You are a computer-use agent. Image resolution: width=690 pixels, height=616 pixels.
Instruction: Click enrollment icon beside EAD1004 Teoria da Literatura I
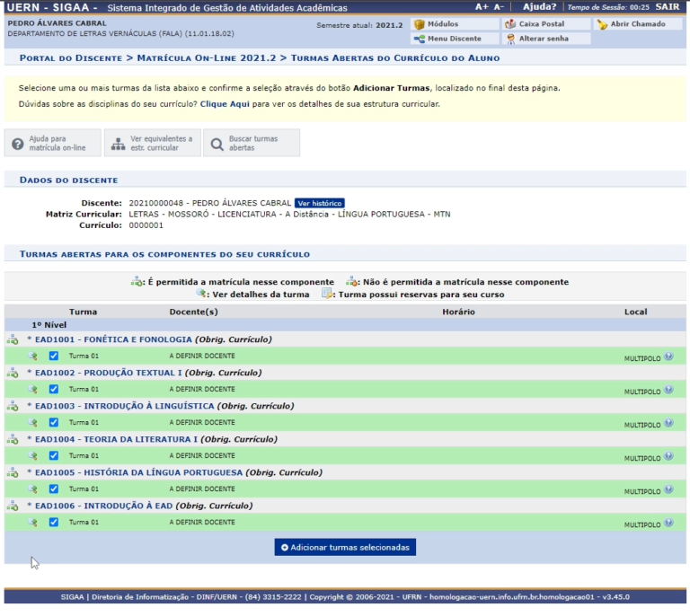pyautogui.click(x=13, y=440)
